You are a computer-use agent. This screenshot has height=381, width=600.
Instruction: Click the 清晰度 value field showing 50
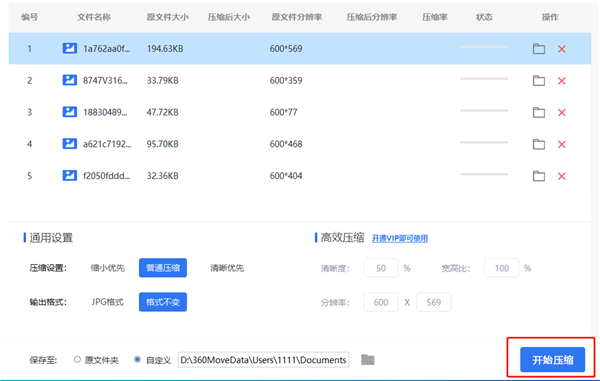(x=381, y=268)
